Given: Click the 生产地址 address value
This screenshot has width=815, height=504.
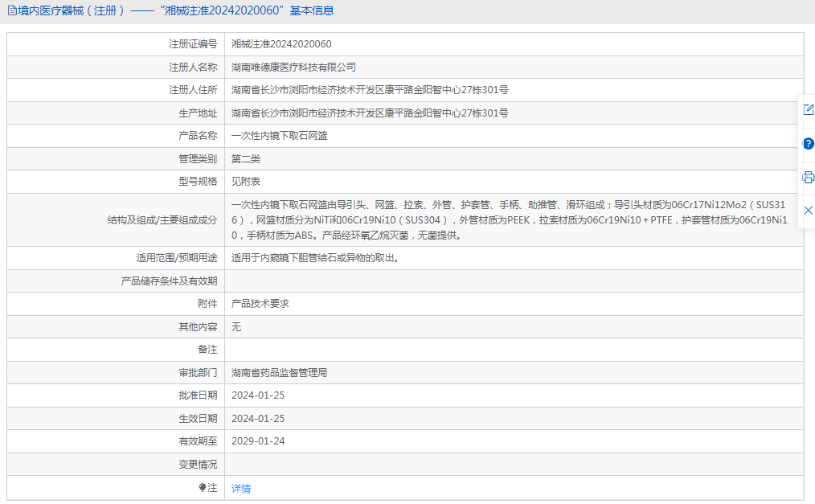Looking at the screenshot, I should pos(370,113).
